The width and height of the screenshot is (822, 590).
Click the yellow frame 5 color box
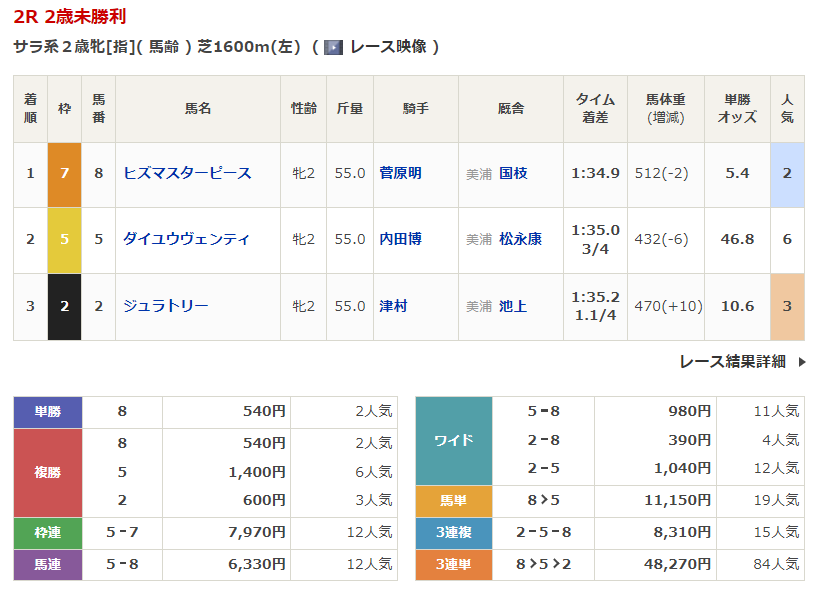point(65,239)
